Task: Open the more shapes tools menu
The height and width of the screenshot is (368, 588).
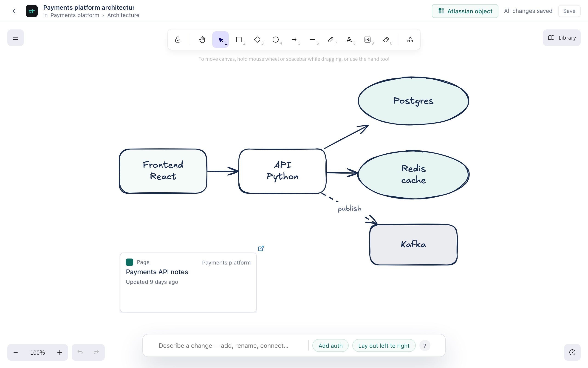Action: tap(410, 40)
